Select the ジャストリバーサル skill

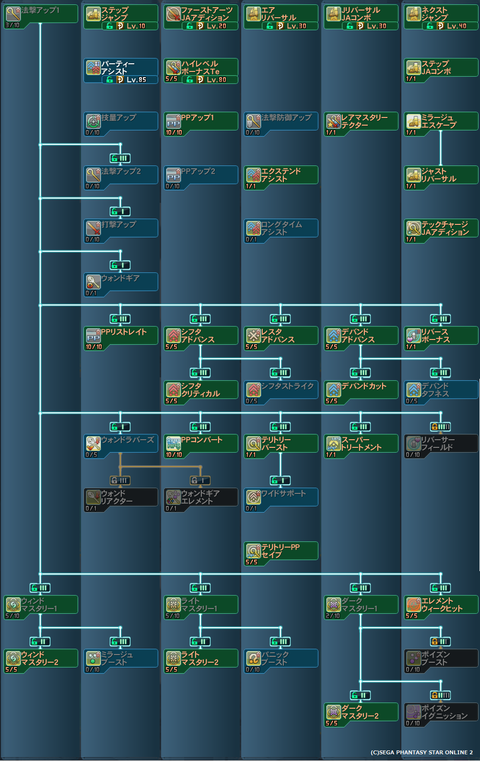pos(441,178)
